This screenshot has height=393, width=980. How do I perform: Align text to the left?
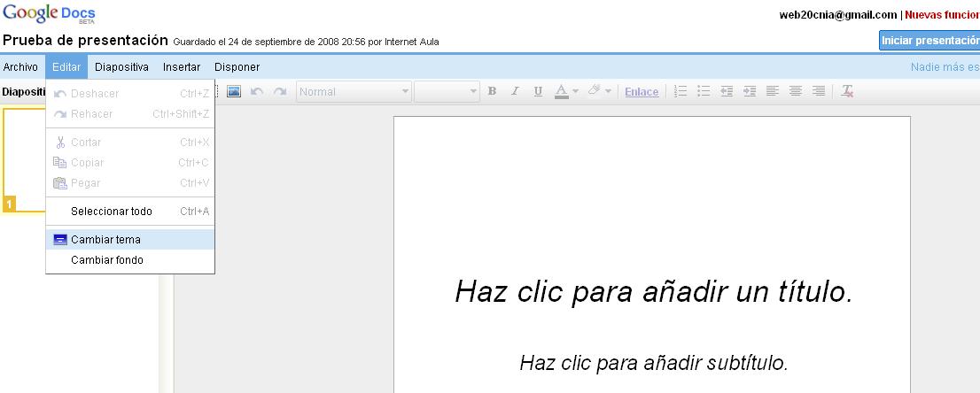(773, 91)
